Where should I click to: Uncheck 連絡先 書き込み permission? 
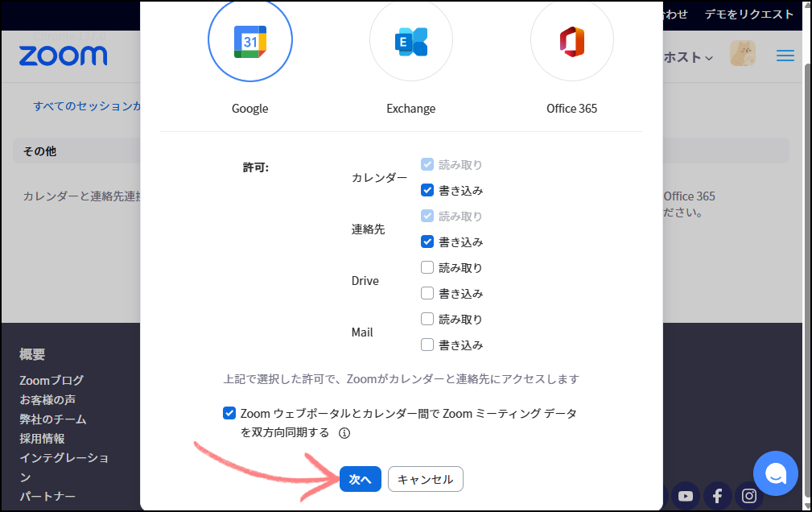click(x=427, y=242)
